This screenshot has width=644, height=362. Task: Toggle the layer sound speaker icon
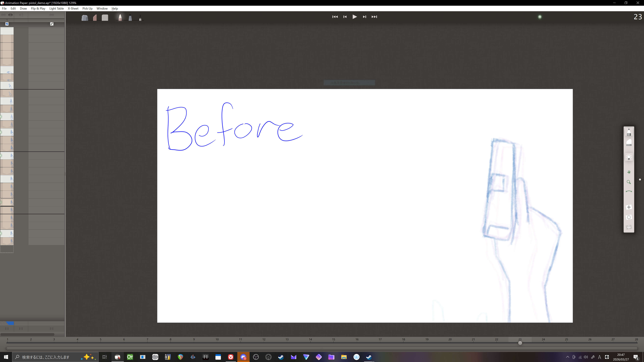[x=21, y=15]
